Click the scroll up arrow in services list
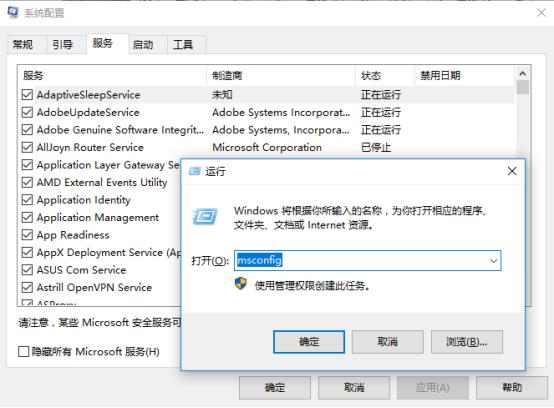Screen dimensions: 554x408 click(523, 73)
